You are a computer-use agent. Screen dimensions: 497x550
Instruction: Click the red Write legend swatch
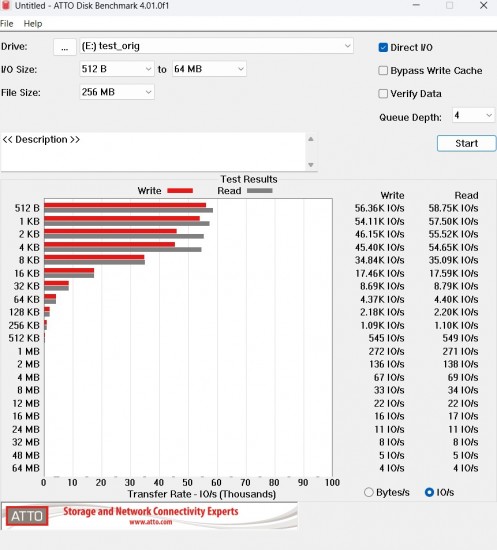click(180, 191)
